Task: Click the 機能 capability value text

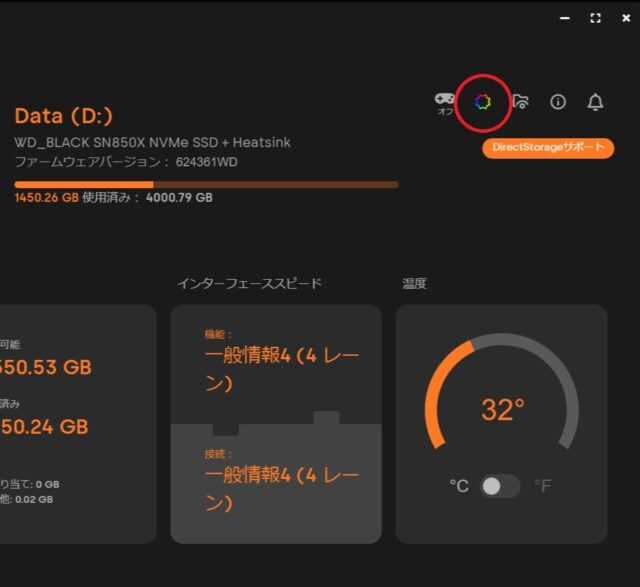Action: click(282, 369)
